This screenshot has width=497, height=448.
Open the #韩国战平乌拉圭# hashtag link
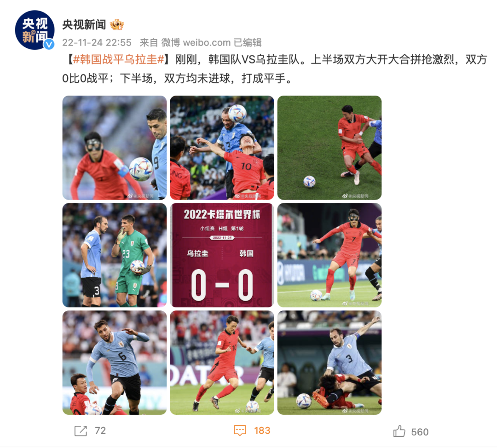click(119, 59)
